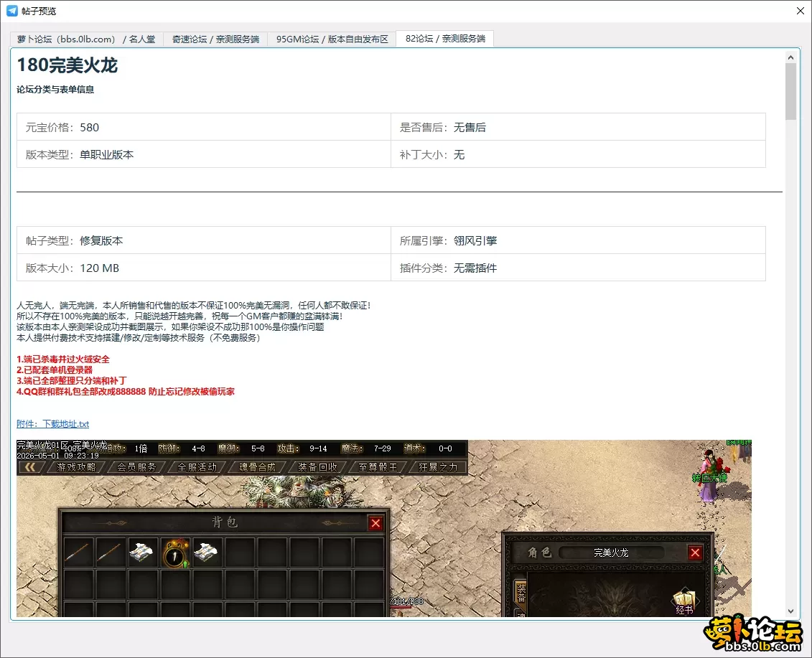This screenshot has width=812, height=658.
Task: Click the first spear item in backpack
Action: (x=78, y=553)
